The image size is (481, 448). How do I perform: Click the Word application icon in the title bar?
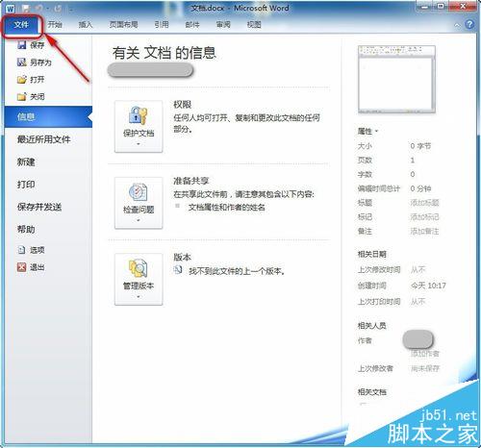point(11,9)
